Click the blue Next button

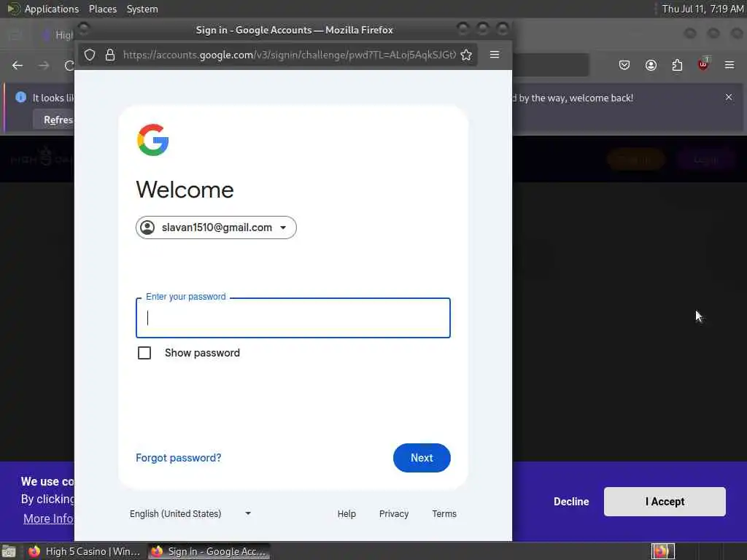click(422, 458)
